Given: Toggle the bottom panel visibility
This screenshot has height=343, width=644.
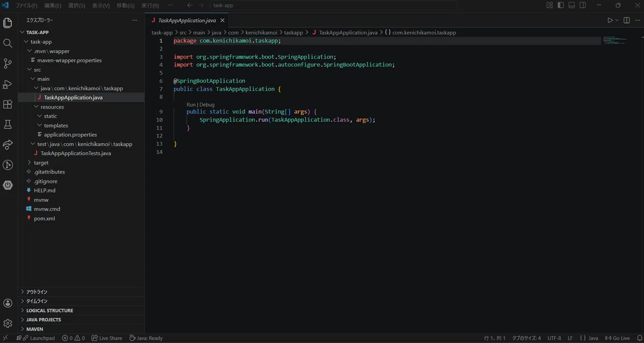Looking at the screenshot, I should click(x=572, y=5).
